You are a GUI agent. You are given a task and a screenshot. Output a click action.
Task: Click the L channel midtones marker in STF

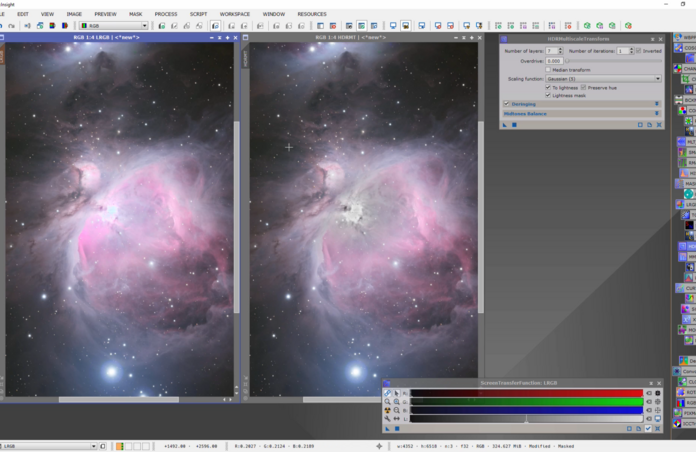point(526,418)
